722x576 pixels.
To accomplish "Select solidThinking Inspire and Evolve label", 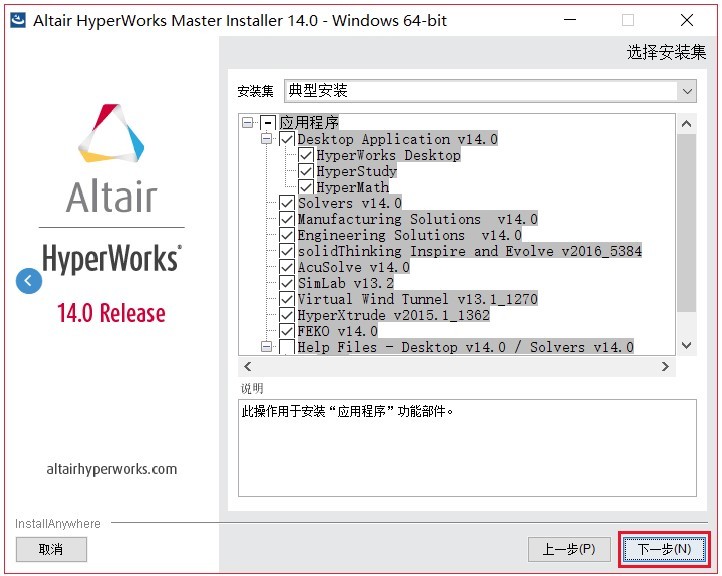I will click(x=469, y=251).
